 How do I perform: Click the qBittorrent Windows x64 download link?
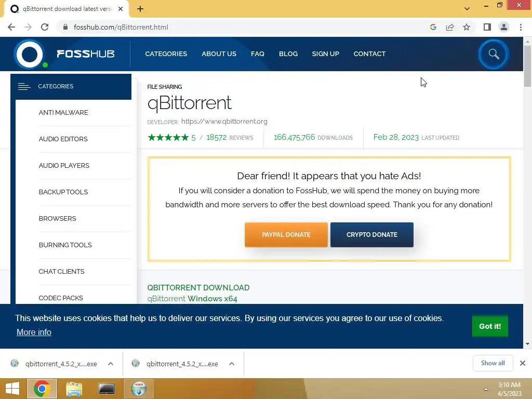pyautogui.click(x=192, y=299)
